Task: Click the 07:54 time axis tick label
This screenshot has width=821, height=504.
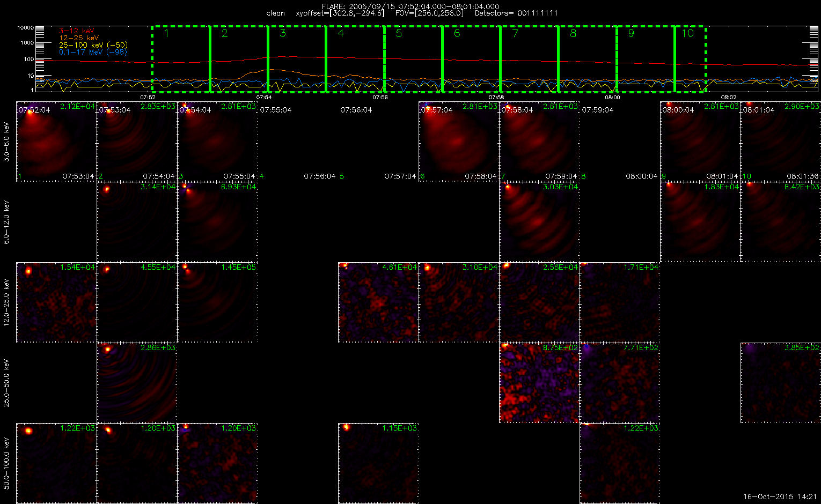Action: [x=263, y=98]
